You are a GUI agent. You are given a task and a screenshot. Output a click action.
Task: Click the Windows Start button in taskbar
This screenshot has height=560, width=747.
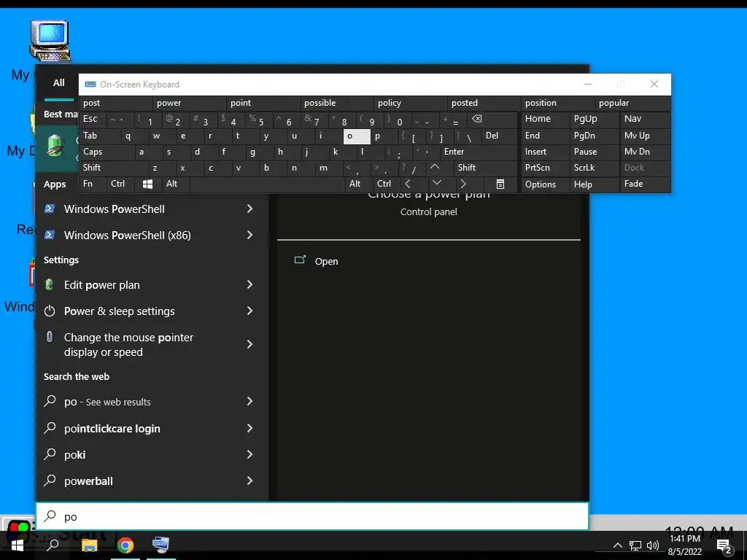18,545
